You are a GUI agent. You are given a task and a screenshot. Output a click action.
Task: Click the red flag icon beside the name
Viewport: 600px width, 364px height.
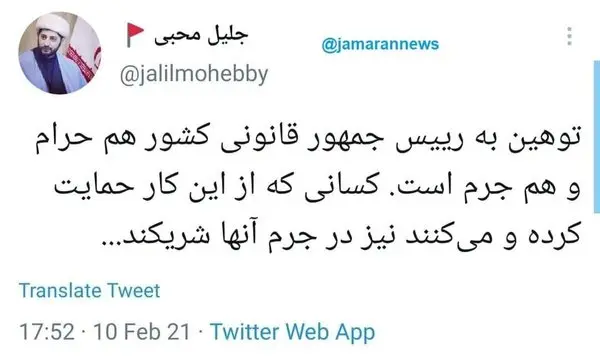coord(135,34)
